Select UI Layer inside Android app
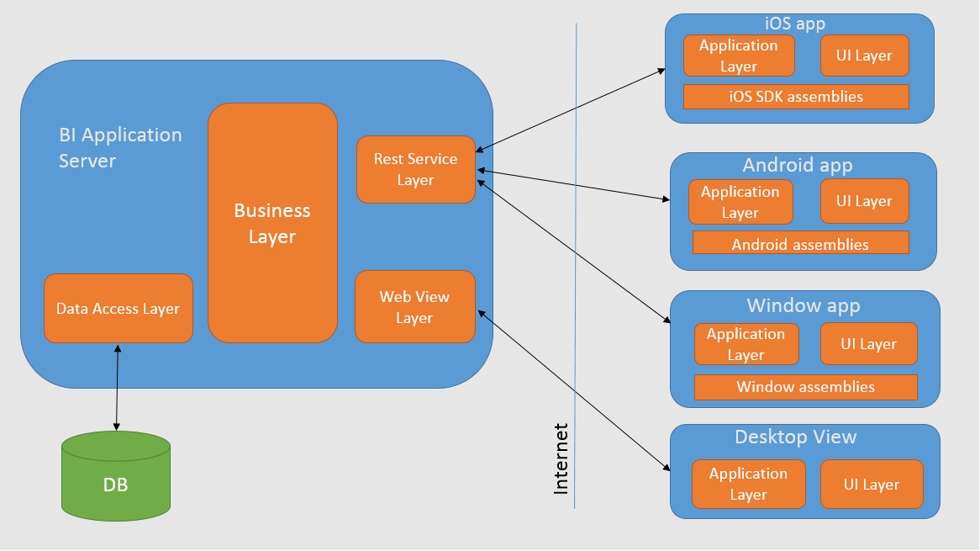This screenshot has height=551, width=980. pos(864,201)
